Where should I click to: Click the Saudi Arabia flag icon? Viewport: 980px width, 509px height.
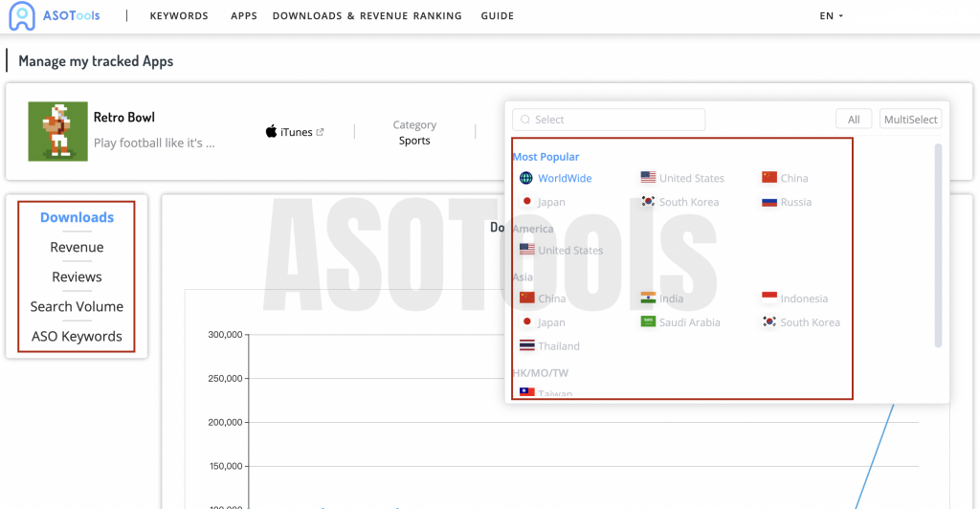coord(648,321)
